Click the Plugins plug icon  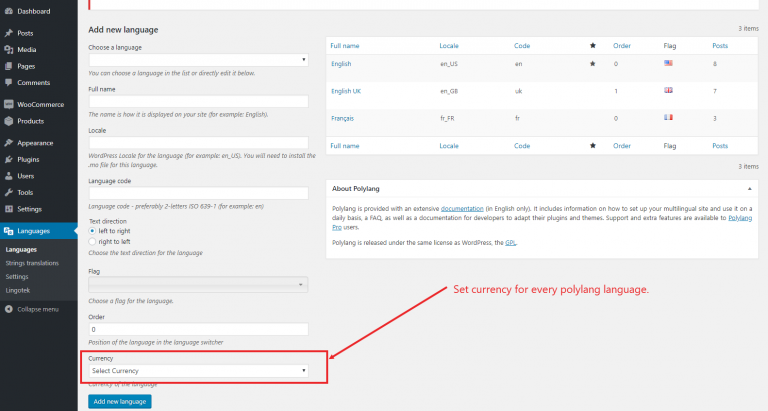[9, 159]
